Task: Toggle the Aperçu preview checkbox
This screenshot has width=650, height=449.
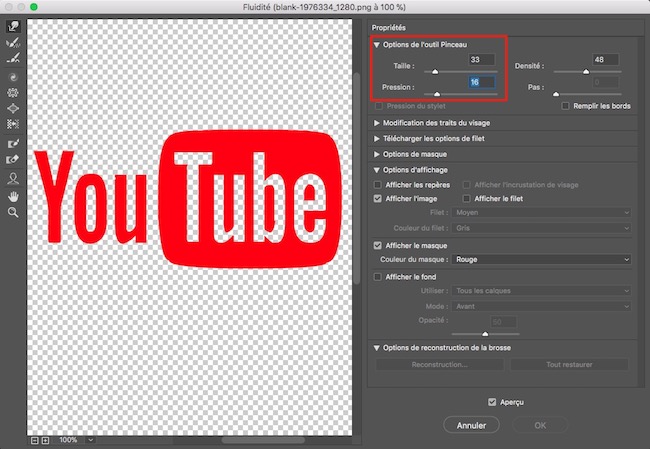Action: (492, 402)
